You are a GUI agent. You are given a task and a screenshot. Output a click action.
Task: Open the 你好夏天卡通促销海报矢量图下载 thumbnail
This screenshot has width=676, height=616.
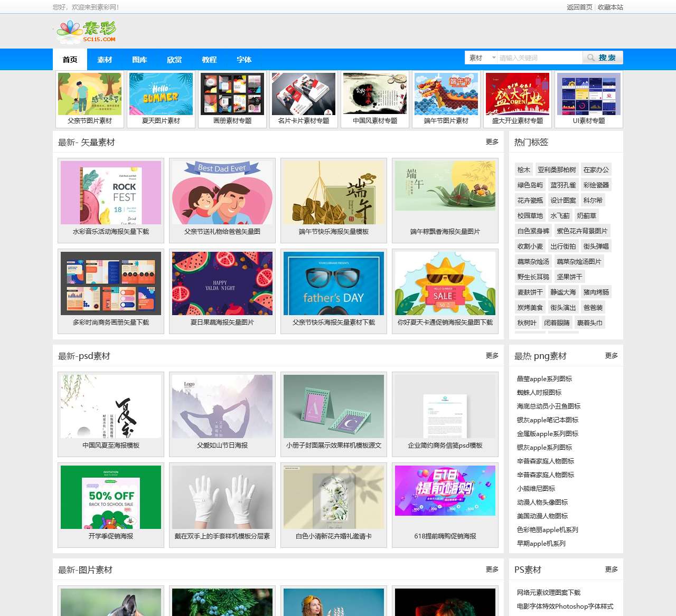point(445,283)
